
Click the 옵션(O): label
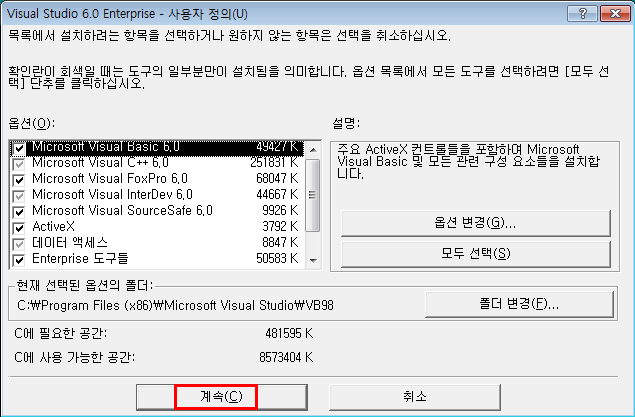pyautogui.click(x=31, y=123)
